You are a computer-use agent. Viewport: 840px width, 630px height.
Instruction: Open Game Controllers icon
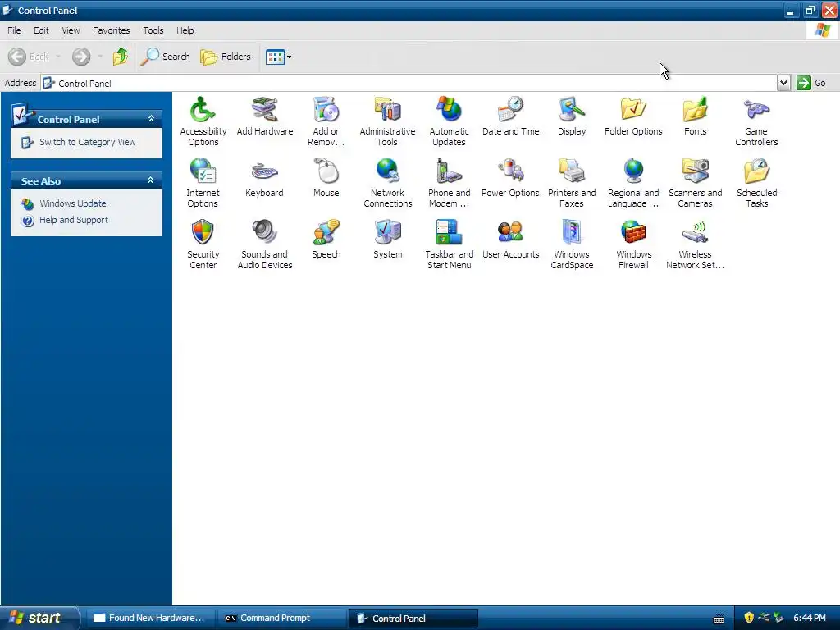pyautogui.click(x=756, y=110)
